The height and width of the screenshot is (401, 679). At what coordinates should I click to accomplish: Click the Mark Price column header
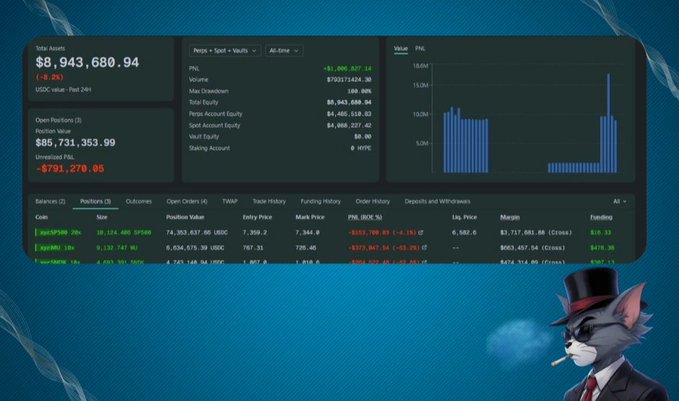point(310,217)
